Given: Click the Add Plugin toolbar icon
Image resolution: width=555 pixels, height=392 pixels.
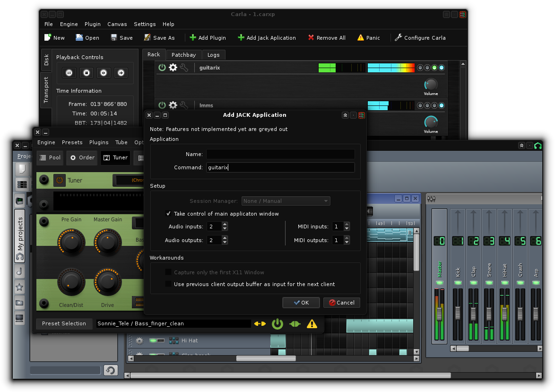Looking at the screenshot, I should tap(193, 38).
